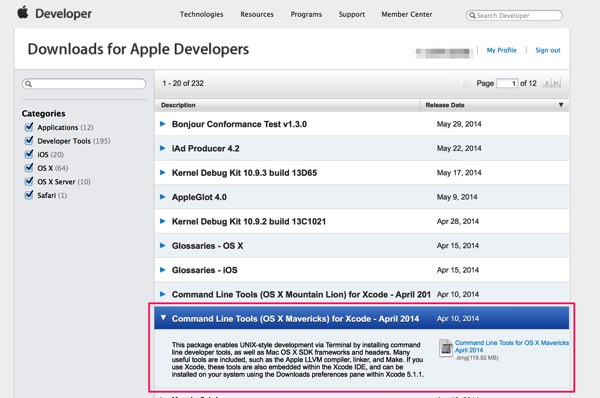The height and width of the screenshot is (398, 600).
Task: Click the magnifier icon in Search Developer field
Action: click(473, 15)
